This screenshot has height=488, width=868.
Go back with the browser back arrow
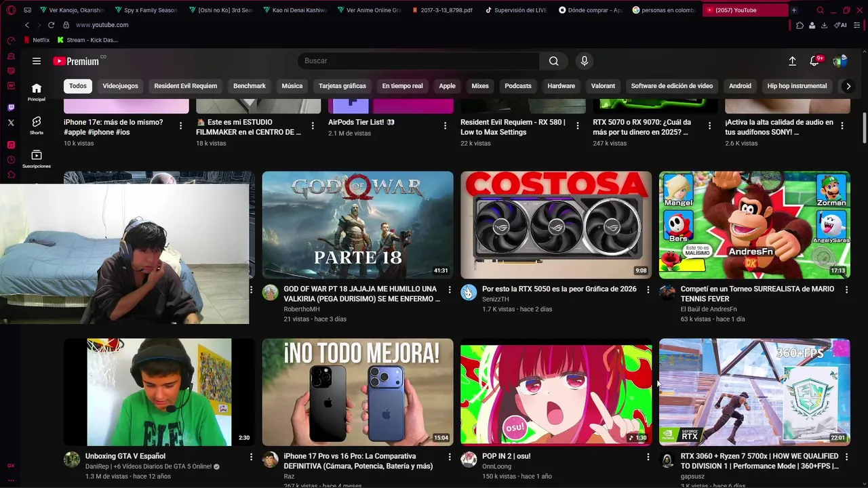pyautogui.click(x=27, y=25)
